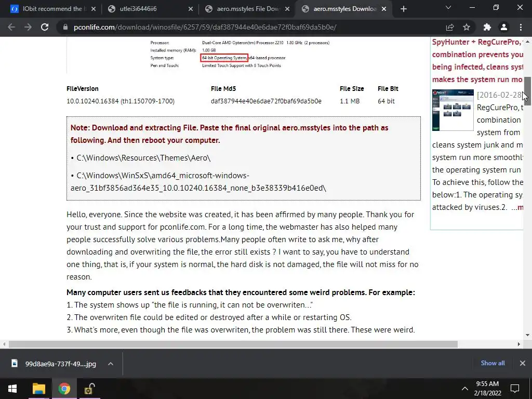Open the Windows Start menu
This screenshot has height=399, width=532.
click(12, 389)
